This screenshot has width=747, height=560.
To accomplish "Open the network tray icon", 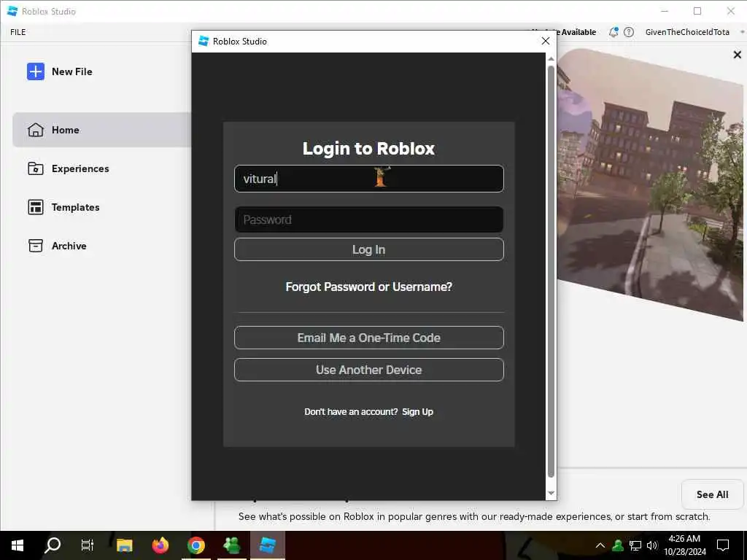I will coord(635,545).
